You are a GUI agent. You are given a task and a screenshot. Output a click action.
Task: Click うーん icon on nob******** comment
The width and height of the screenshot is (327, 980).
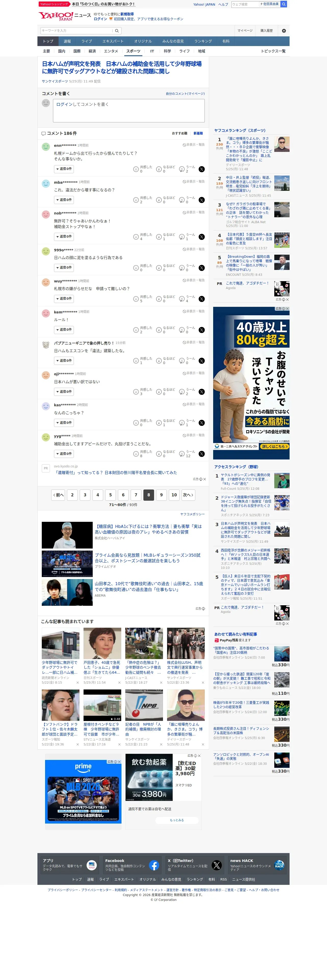[182, 237]
